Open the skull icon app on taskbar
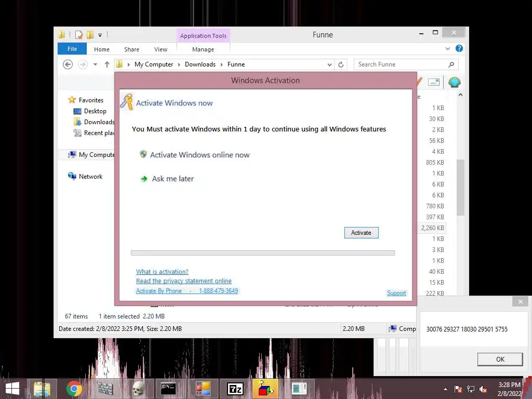The height and width of the screenshot is (399, 532). (x=137, y=389)
